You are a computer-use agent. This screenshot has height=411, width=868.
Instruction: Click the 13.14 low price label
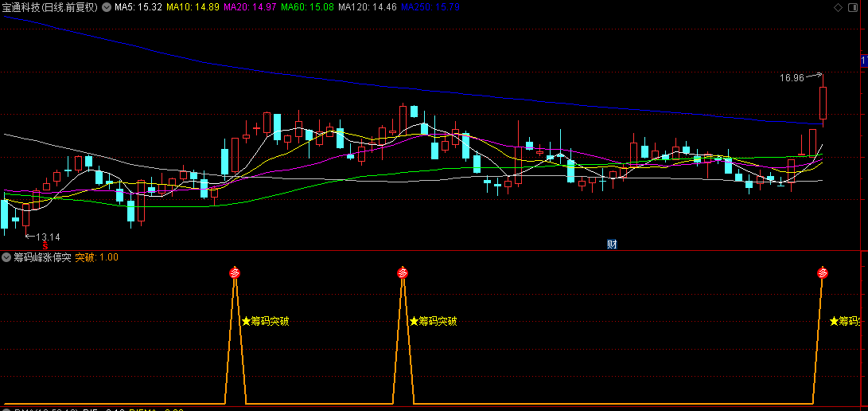tap(49, 237)
